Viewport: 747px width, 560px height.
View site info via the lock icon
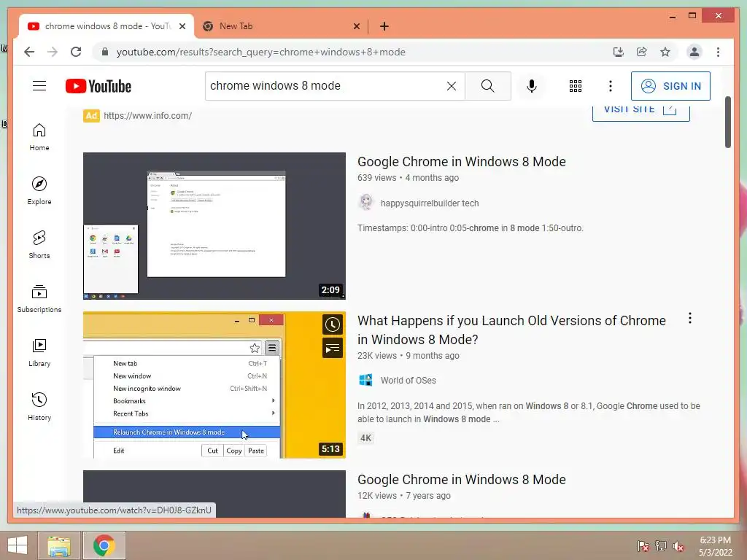pos(105,52)
